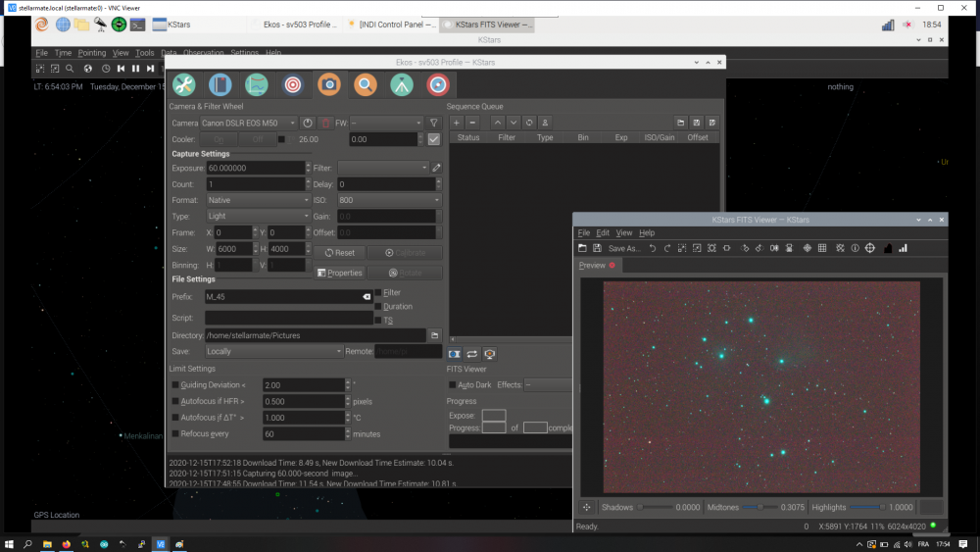Click the filter edit pencil icon
This screenshot has height=552, width=980.
coord(436,168)
